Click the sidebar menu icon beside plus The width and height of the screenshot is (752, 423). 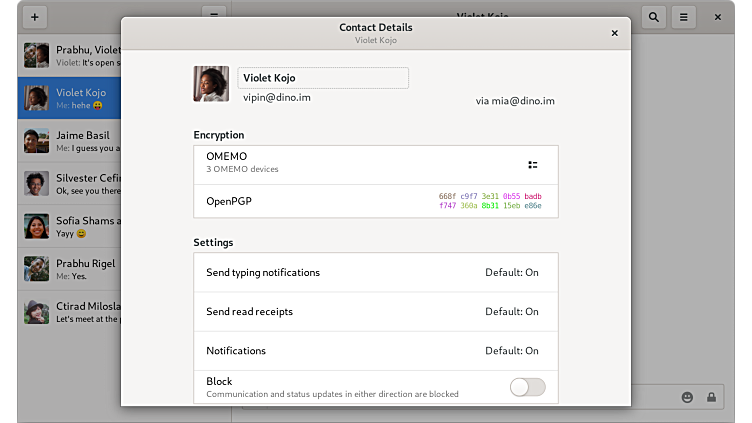point(213,17)
